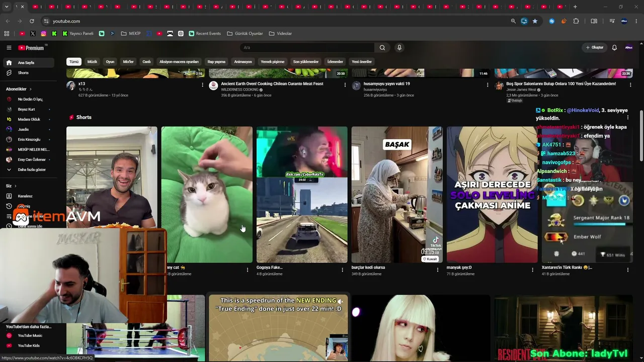The width and height of the screenshot is (644, 362).
Task: Select the Mix'ler filter chip
Action: pyautogui.click(x=128, y=62)
